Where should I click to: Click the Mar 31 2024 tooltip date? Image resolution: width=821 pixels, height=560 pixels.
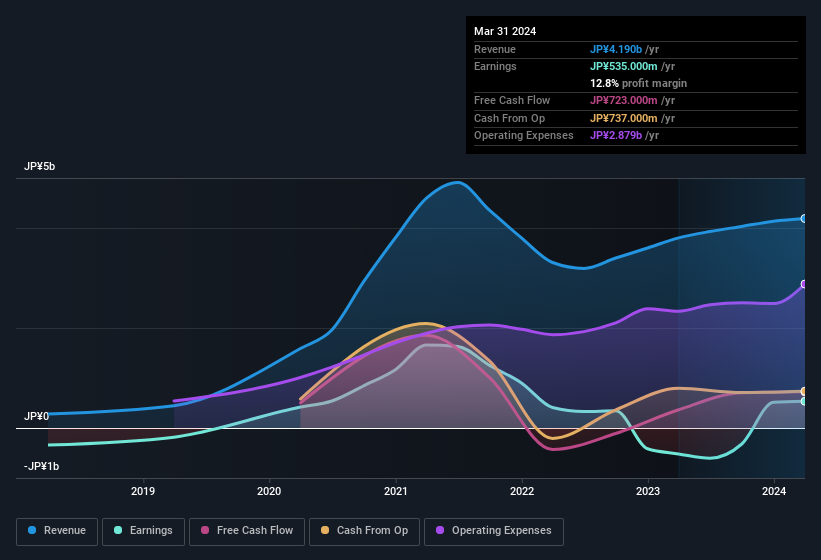pos(505,31)
